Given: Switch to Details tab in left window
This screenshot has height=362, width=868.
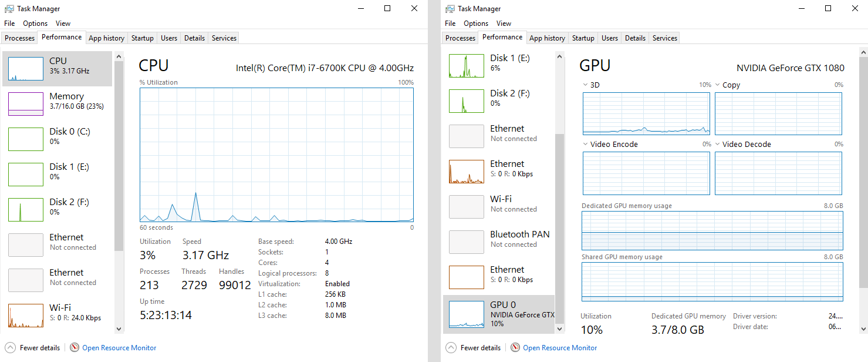Looking at the screenshot, I should coord(194,38).
